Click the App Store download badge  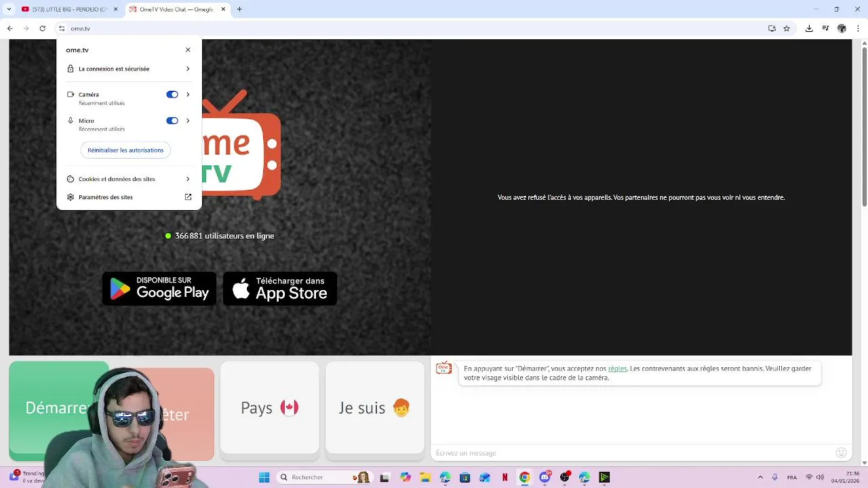click(280, 289)
